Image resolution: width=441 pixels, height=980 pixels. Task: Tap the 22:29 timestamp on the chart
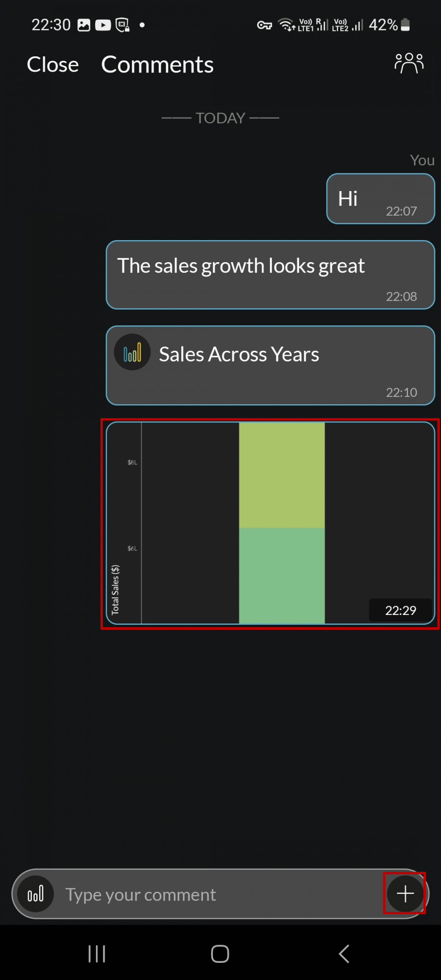click(x=400, y=610)
